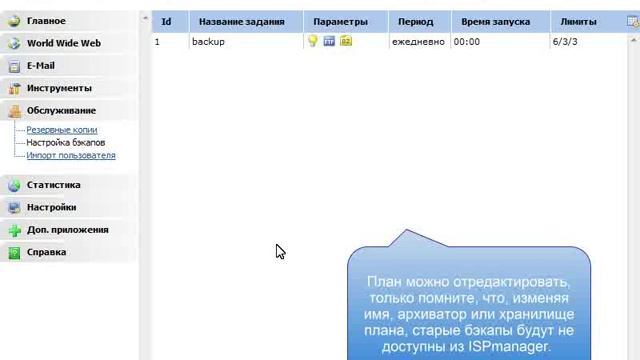Expand the Настройки menu section
640x360 pixels.
69,207
